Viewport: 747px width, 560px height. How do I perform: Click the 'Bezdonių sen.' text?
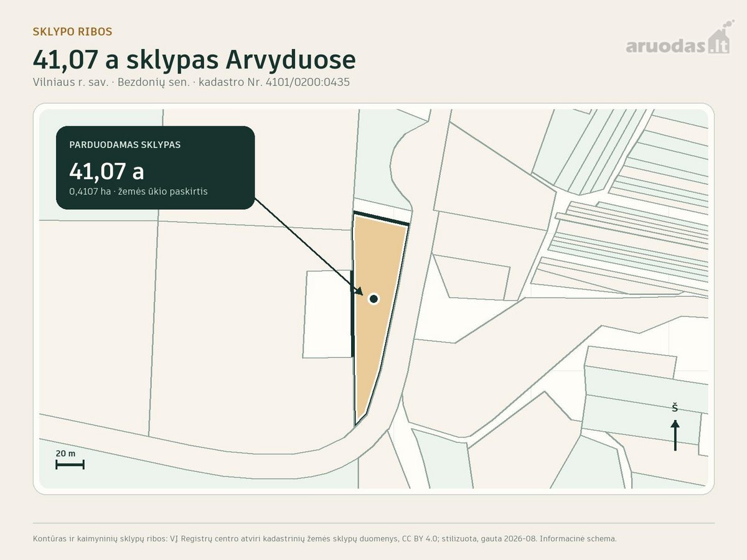tap(153, 82)
